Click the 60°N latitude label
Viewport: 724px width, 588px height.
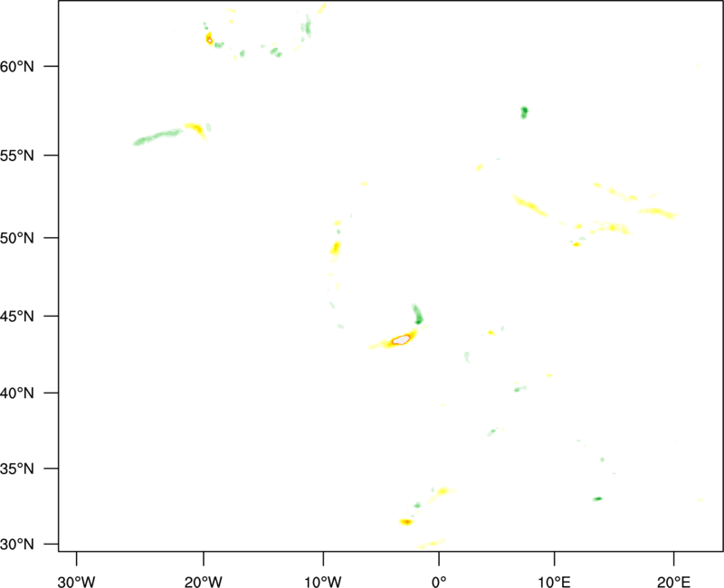(17, 67)
